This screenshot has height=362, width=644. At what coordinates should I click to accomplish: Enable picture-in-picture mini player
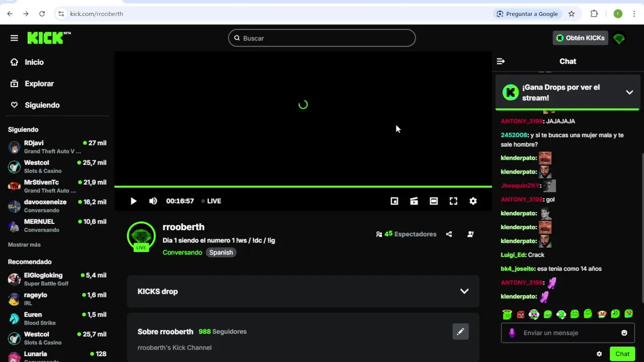[x=394, y=201]
